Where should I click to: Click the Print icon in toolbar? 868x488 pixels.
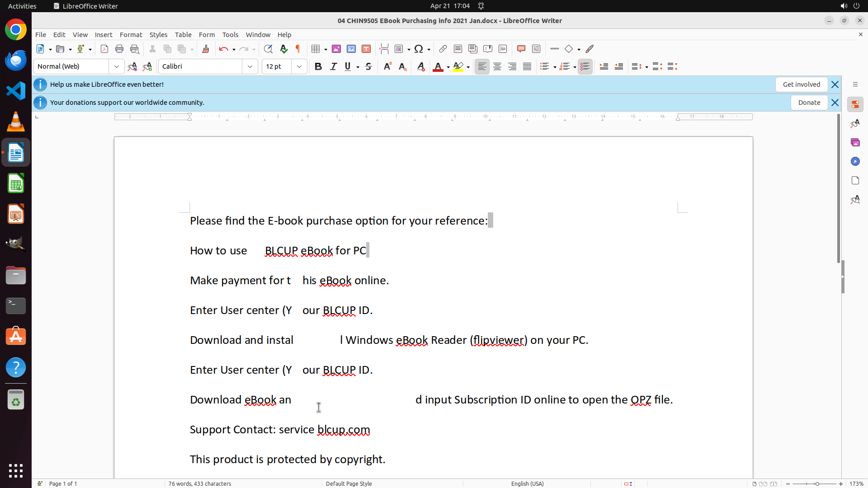119,49
